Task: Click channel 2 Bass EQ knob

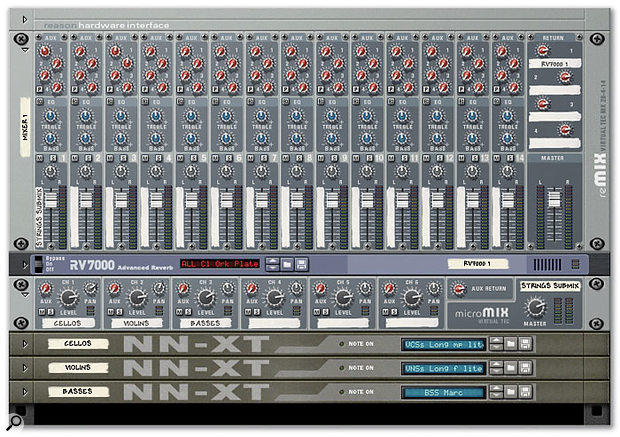Action: [85, 138]
